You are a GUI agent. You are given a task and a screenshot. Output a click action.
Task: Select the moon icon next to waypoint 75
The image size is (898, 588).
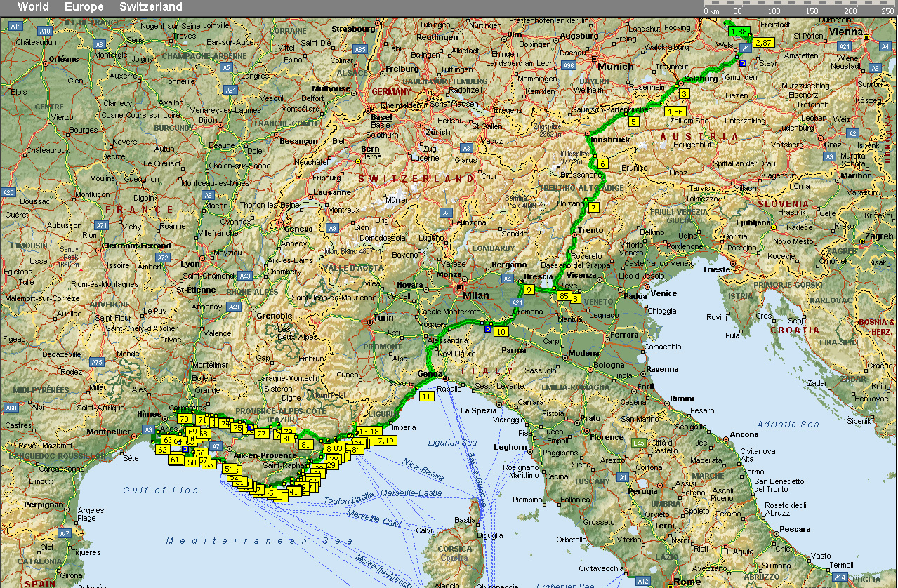(250, 428)
